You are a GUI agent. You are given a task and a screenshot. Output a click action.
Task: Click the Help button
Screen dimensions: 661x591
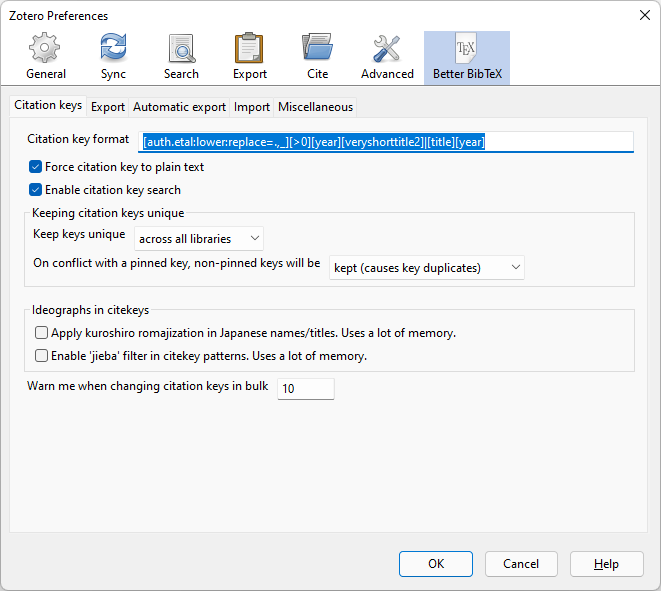[607, 564]
